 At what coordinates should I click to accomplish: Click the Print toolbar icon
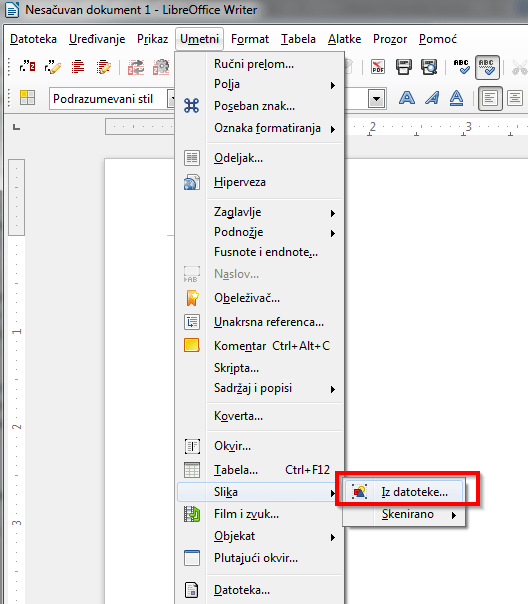404,67
